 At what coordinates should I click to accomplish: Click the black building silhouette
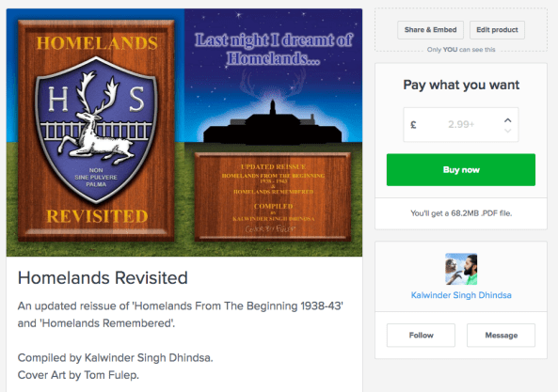pos(273,122)
